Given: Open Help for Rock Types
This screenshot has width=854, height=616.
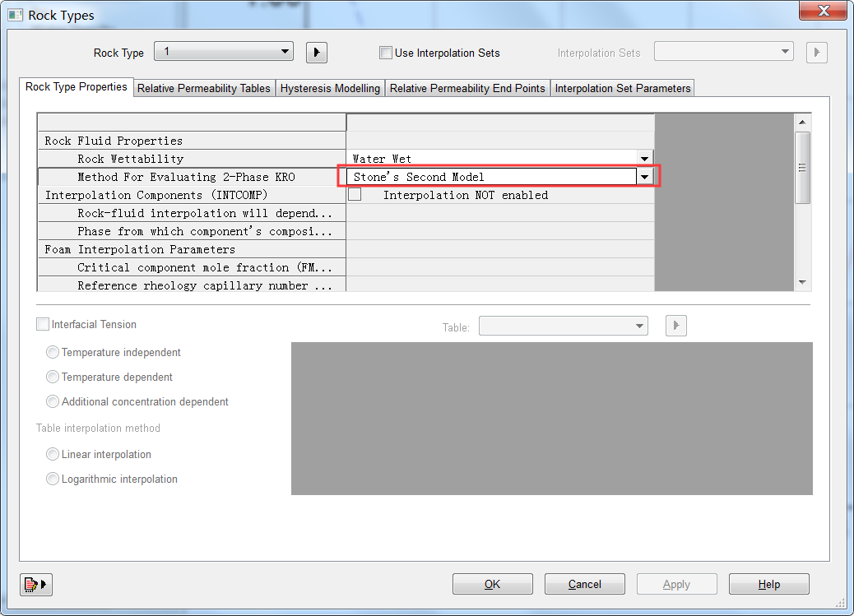Looking at the screenshot, I should click(768, 584).
